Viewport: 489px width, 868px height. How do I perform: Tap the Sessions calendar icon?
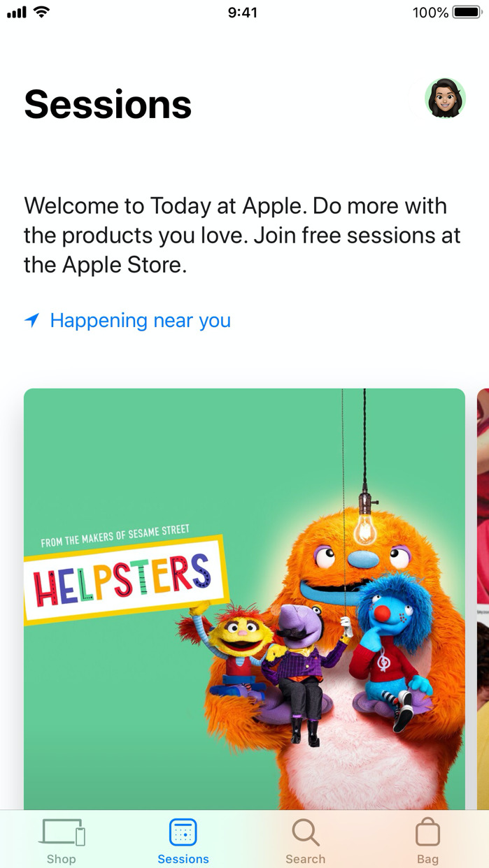183,832
